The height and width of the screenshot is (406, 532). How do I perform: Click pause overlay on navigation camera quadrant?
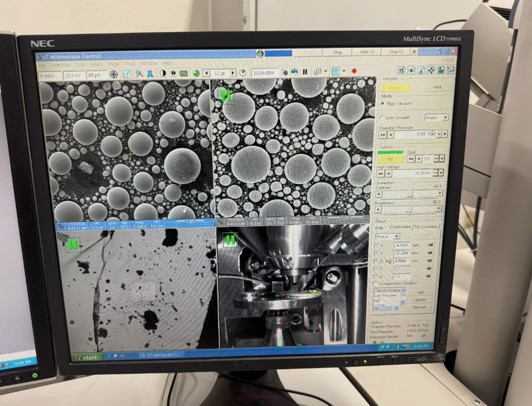click(73, 244)
